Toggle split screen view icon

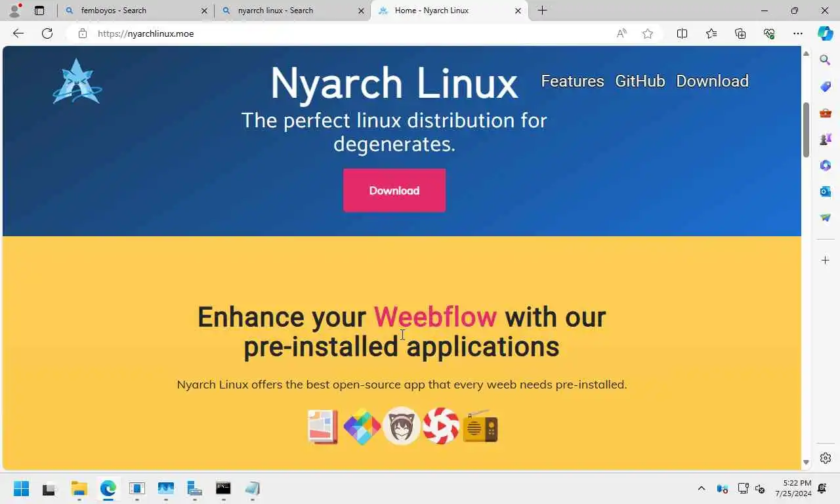tap(682, 33)
